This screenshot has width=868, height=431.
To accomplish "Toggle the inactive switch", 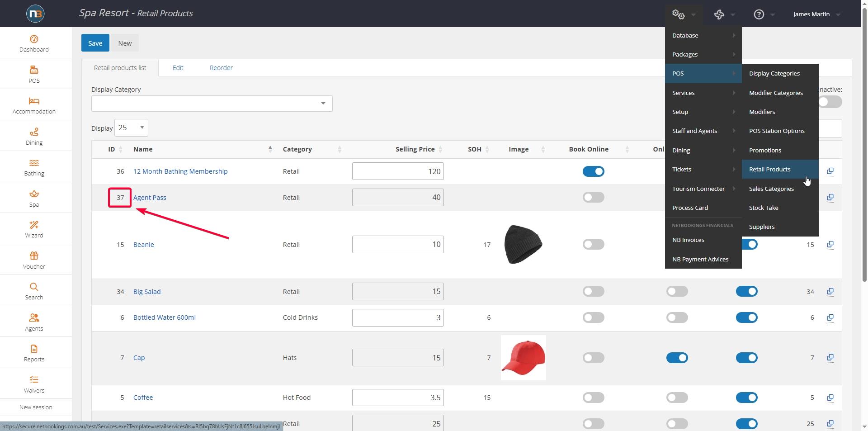I will click(x=830, y=102).
